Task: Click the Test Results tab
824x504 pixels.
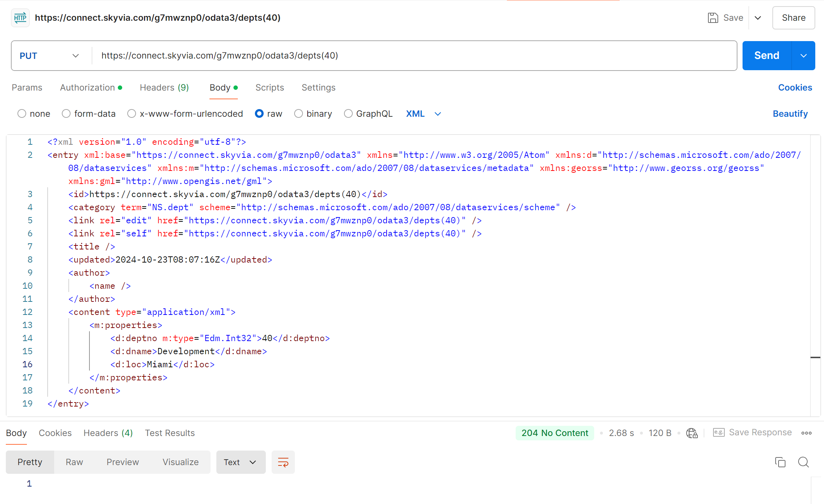Action: 169,433
